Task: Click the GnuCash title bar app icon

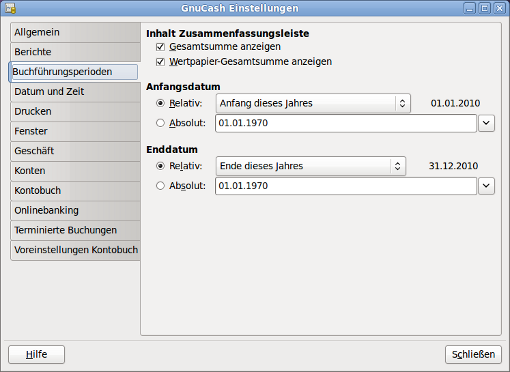Action: [10, 8]
